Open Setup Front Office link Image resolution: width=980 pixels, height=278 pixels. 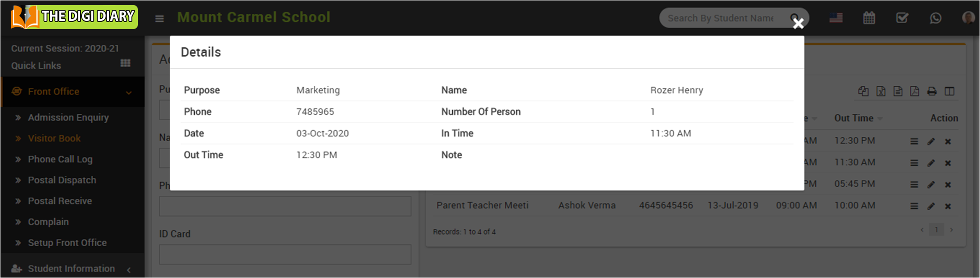[67, 243]
